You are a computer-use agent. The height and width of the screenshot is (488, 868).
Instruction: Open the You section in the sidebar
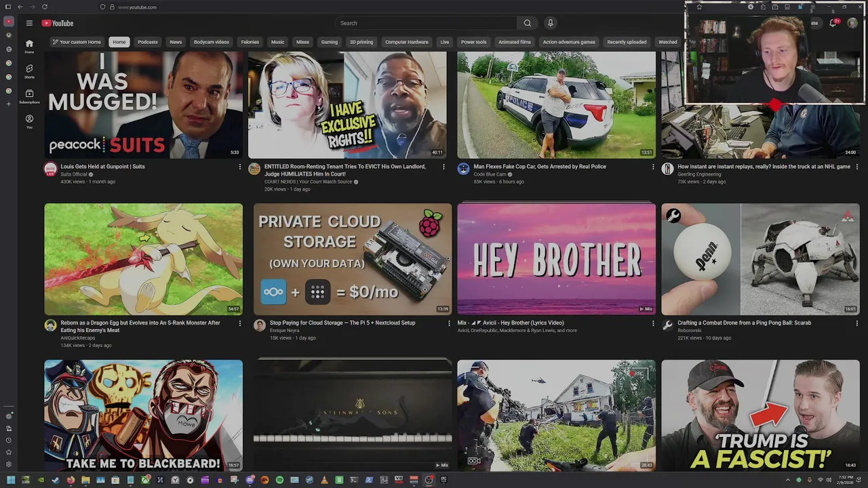tap(29, 121)
